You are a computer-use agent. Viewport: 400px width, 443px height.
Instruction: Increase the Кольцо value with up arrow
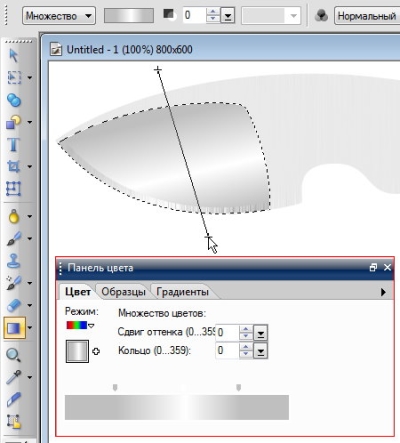tap(246, 347)
